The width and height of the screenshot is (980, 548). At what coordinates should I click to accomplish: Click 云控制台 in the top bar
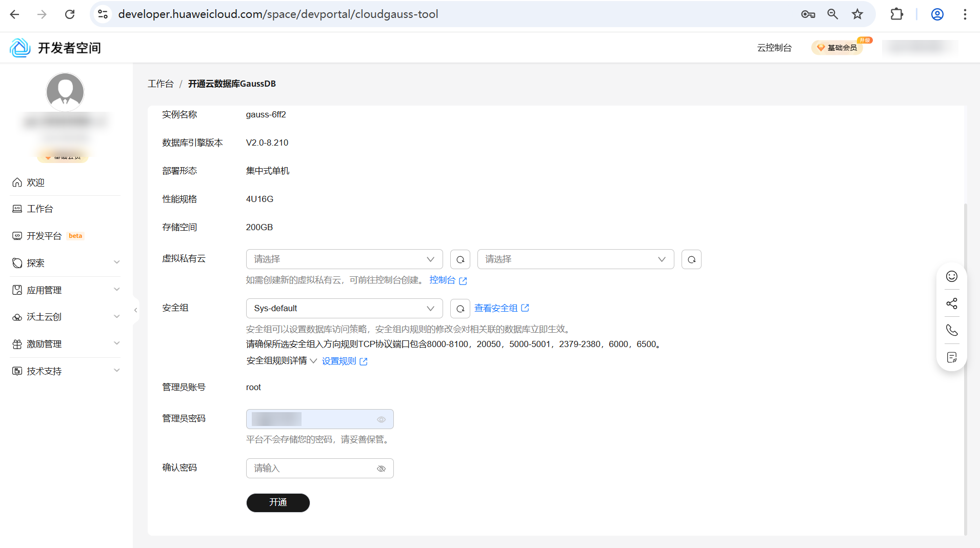[774, 48]
